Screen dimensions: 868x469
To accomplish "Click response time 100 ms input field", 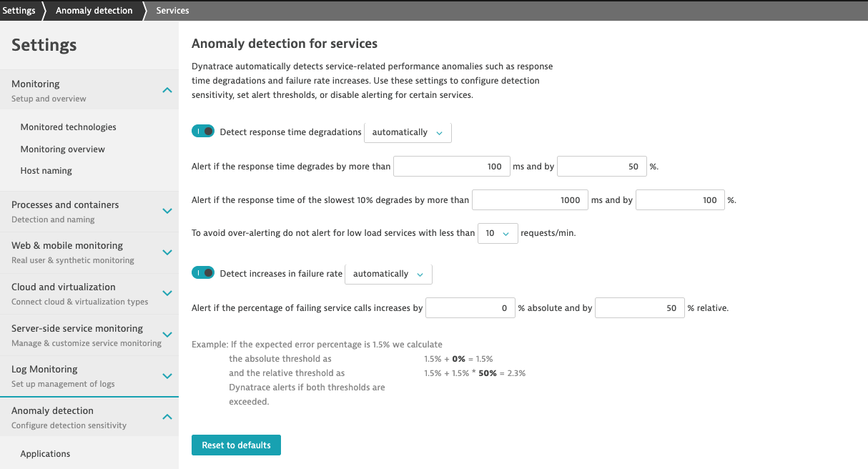I will coord(451,167).
